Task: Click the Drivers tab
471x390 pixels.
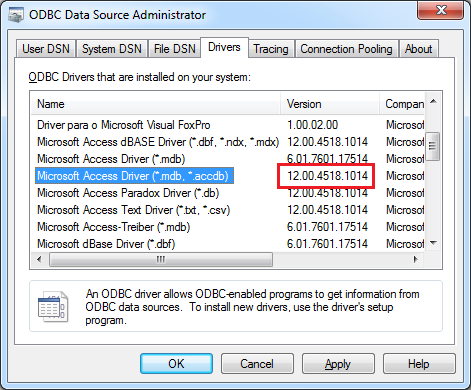Action: (224, 47)
